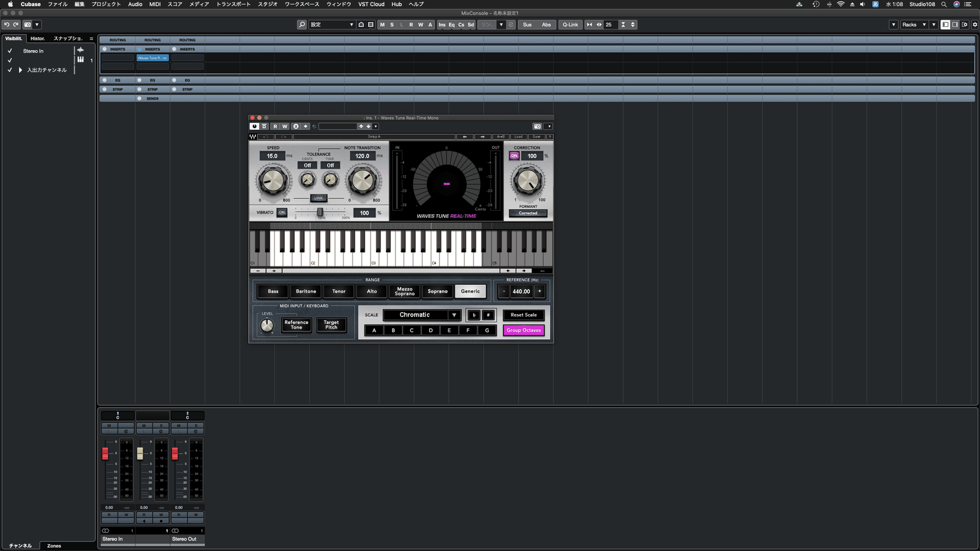The width and height of the screenshot is (980, 551).
Task: Click the macOS Spotlight search icon
Action: coord(944,4)
